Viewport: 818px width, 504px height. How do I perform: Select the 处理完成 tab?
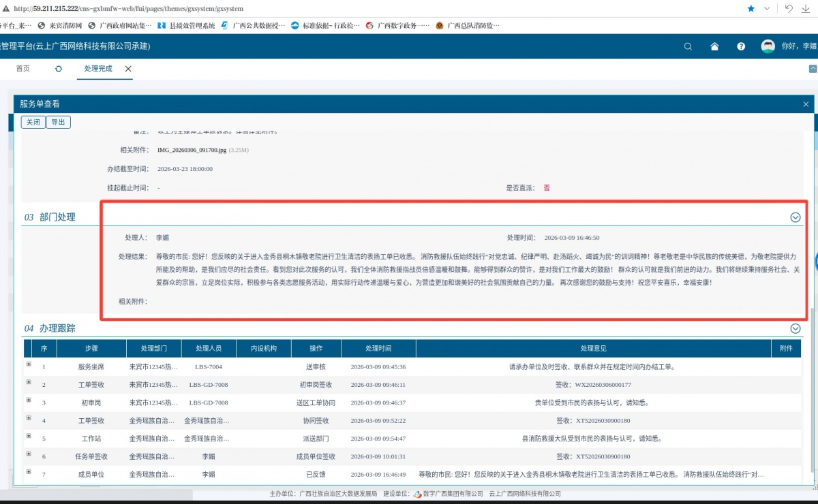pos(98,69)
